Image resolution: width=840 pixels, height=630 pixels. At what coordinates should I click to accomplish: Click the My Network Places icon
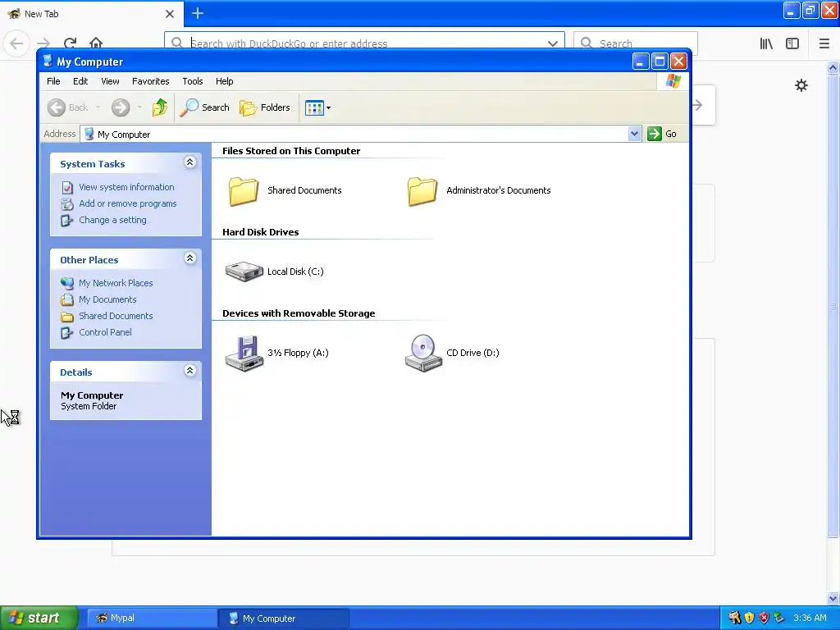coord(67,283)
